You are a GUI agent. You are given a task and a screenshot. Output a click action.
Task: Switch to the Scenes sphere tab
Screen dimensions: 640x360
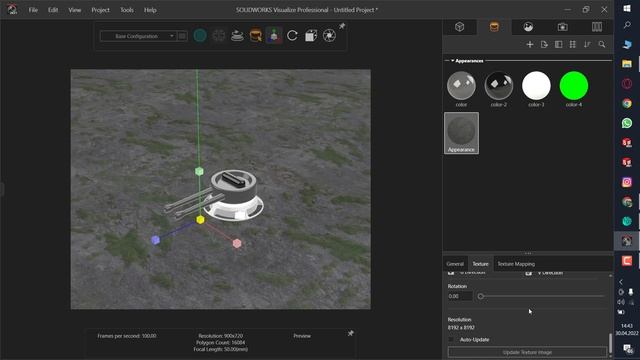point(528,27)
